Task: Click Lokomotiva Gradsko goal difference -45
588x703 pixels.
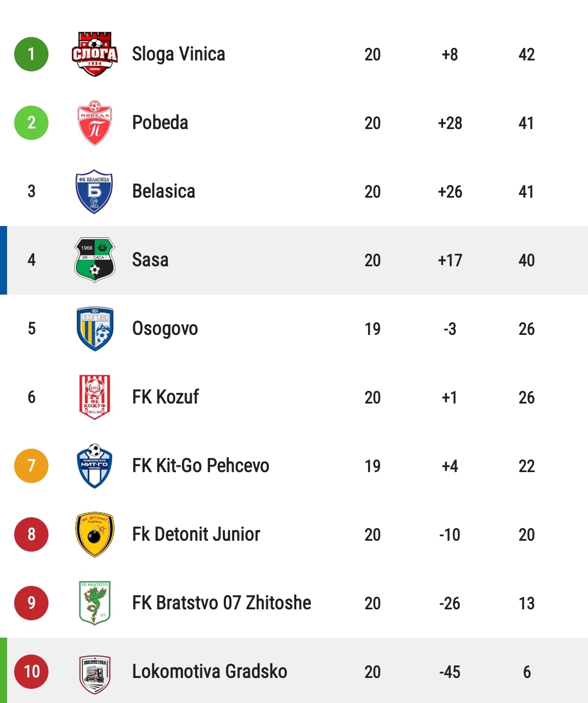Action: [x=450, y=672]
